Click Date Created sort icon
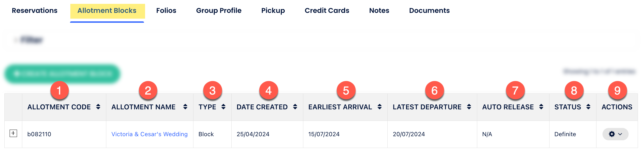The height and width of the screenshot is (154, 644). (x=295, y=107)
